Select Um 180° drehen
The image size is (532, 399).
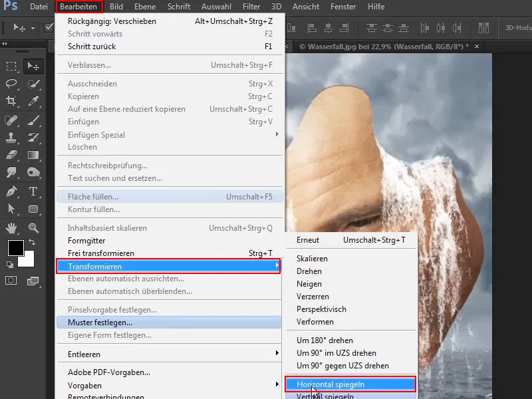[x=350, y=340]
